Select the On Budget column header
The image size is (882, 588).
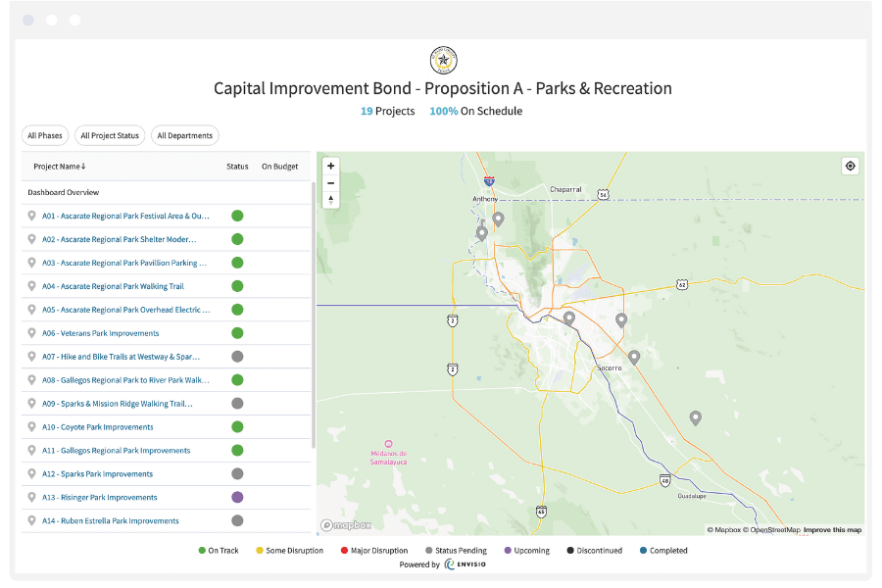[281, 166]
